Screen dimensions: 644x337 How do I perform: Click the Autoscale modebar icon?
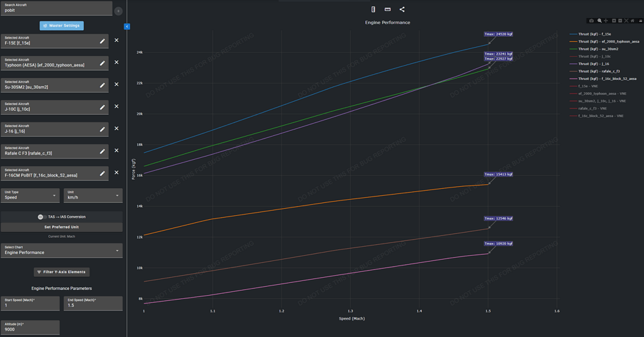coord(627,21)
